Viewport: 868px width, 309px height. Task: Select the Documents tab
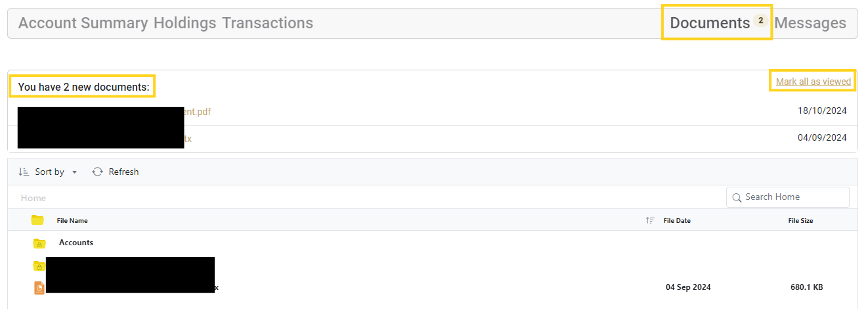[710, 23]
